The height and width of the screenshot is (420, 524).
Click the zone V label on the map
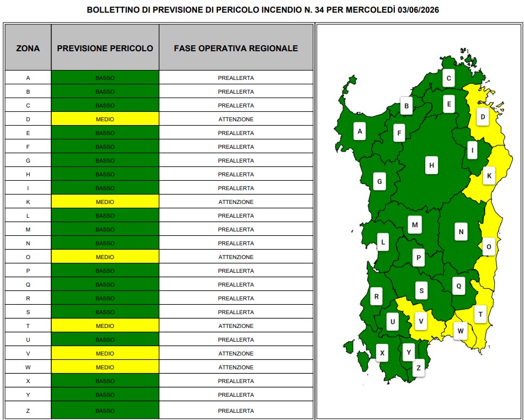pyautogui.click(x=421, y=321)
